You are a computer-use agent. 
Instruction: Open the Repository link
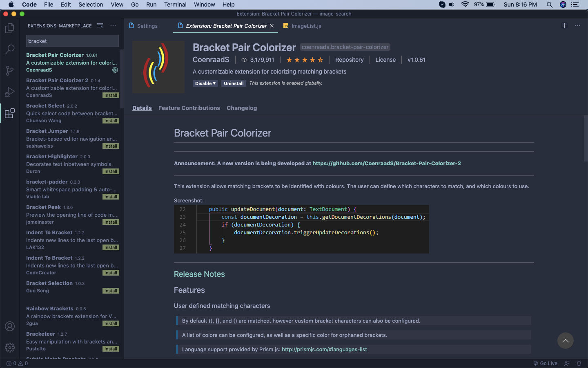coord(349,60)
